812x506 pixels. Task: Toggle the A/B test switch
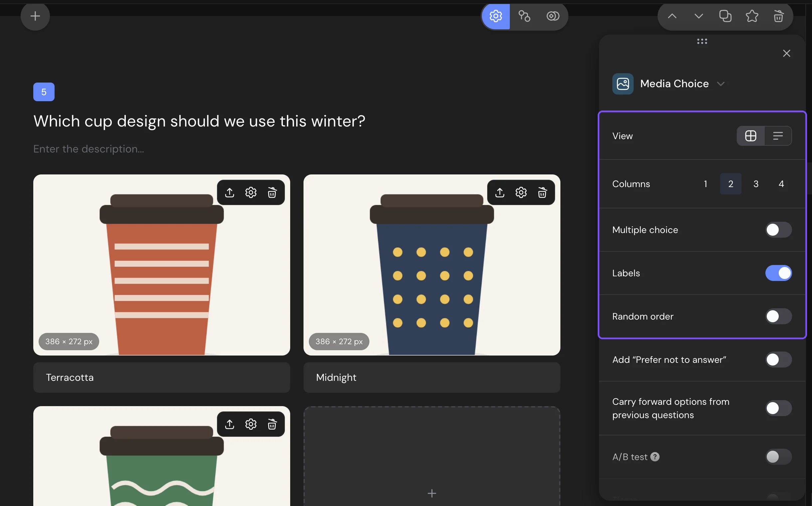click(778, 457)
